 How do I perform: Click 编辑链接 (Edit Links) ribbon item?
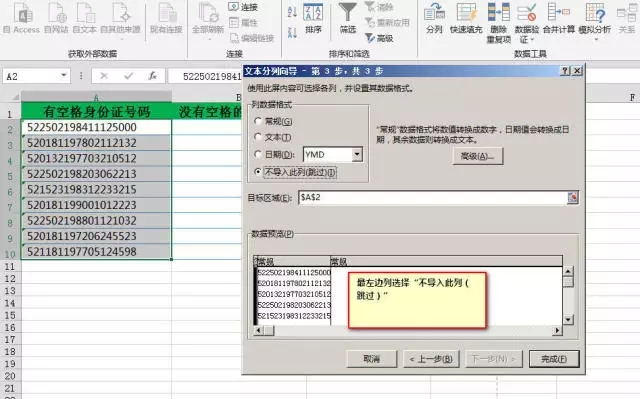[251, 38]
